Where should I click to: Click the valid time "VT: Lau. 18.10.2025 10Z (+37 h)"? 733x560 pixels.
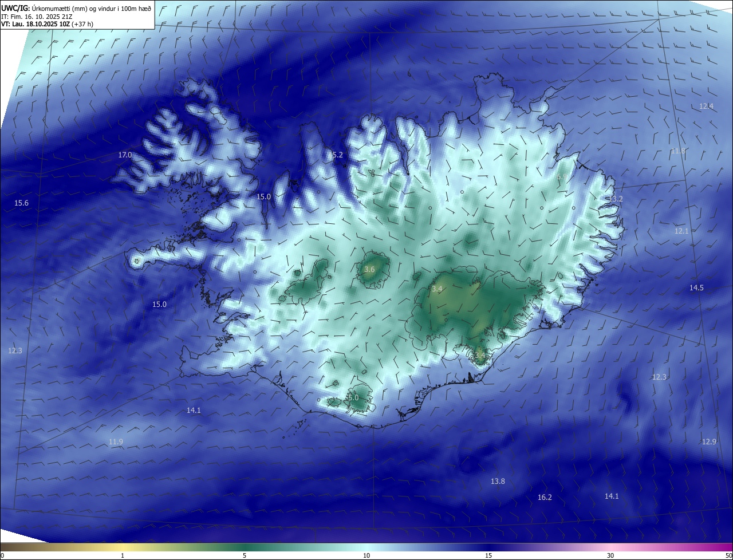(x=48, y=24)
